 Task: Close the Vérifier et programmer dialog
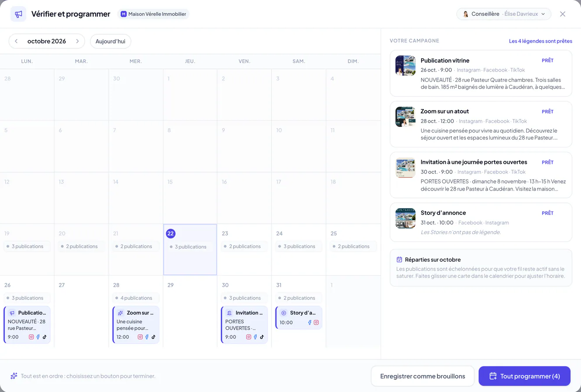(x=563, y=14)
